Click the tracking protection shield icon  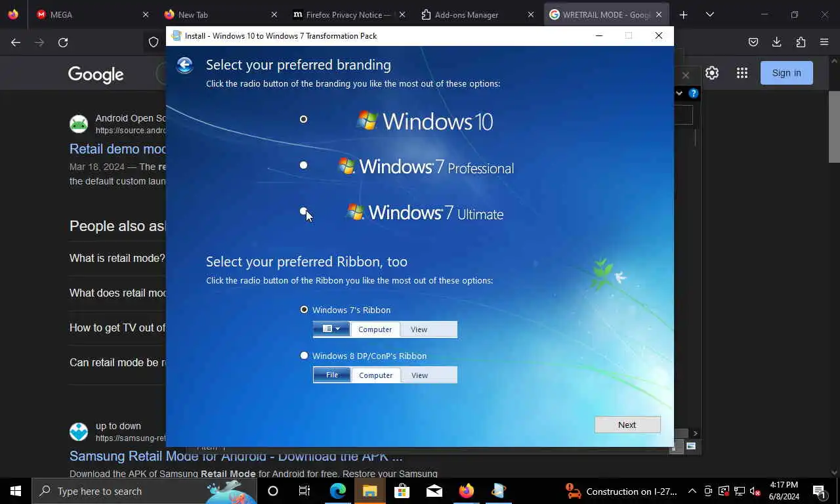pos(154,42)
